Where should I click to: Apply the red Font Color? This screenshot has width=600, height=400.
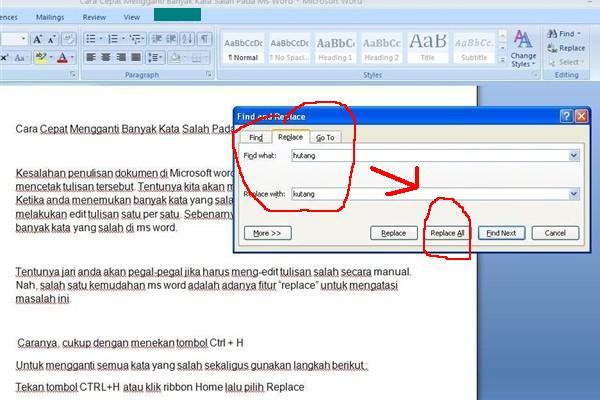point(62,58)
